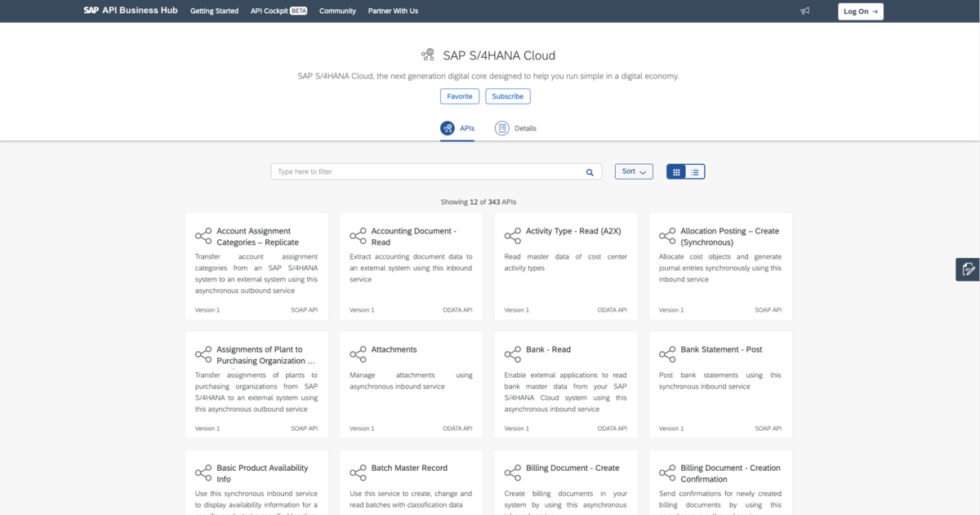
Task: Click Accounting Document - Read share icon
Action: click(x=358, y=236)
